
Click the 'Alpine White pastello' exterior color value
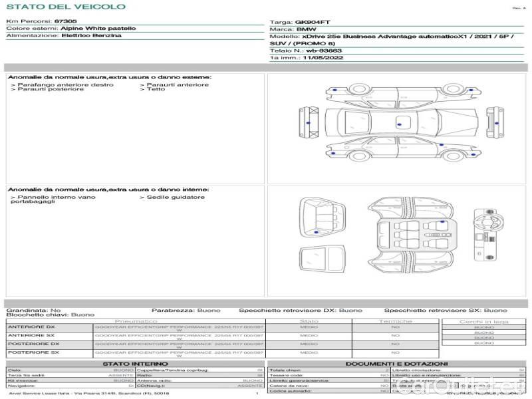[98, 29]
